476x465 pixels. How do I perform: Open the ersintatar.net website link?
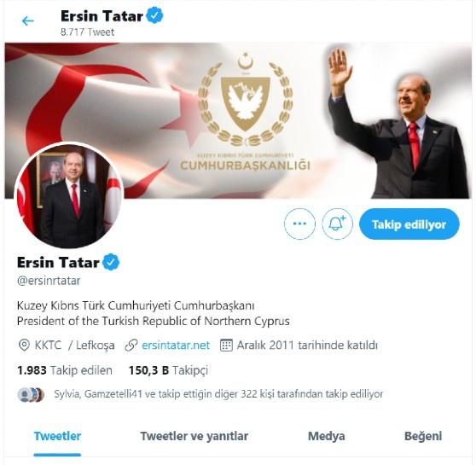[x=176, y=346]
